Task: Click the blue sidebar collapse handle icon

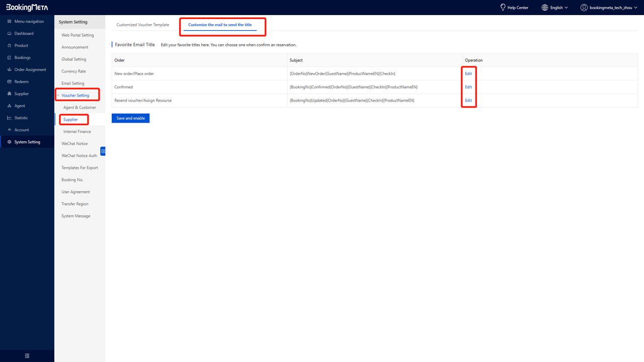Action: coord(103,151)
